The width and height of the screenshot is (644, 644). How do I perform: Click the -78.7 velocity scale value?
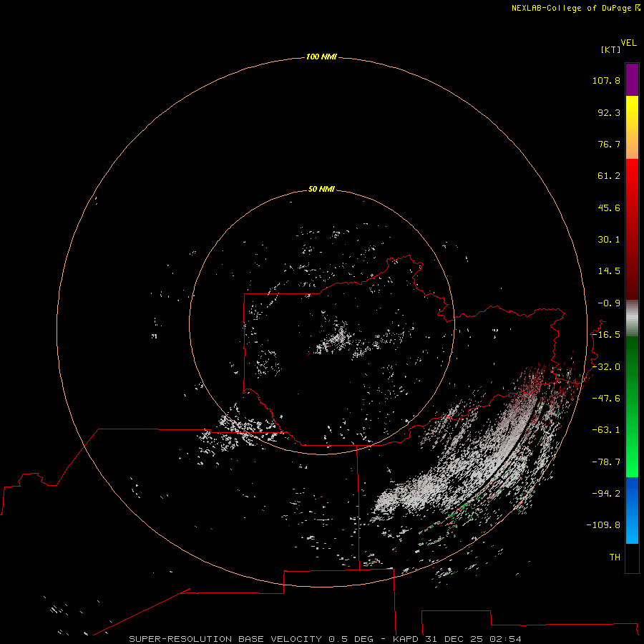click(x=606, y=462)
